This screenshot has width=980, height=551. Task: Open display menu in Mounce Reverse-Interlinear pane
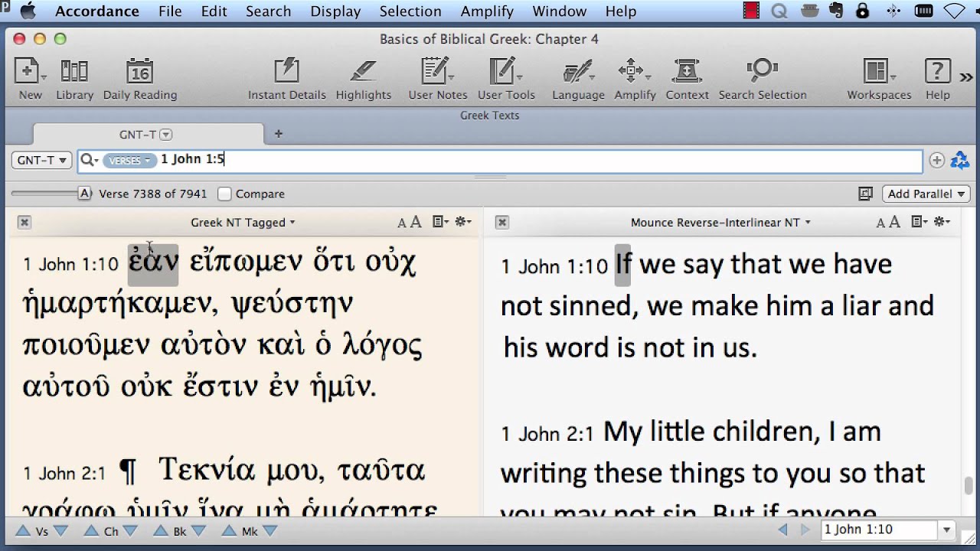point(919,222)
